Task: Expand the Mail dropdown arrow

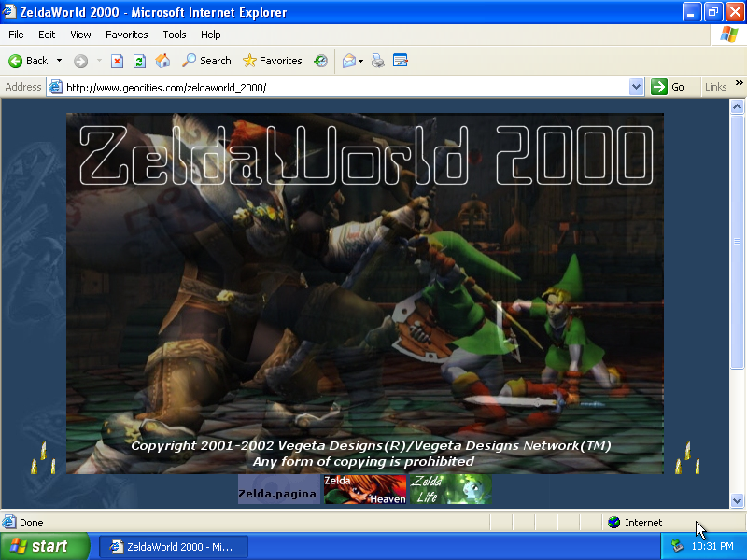Action: [x=360, y=61]
